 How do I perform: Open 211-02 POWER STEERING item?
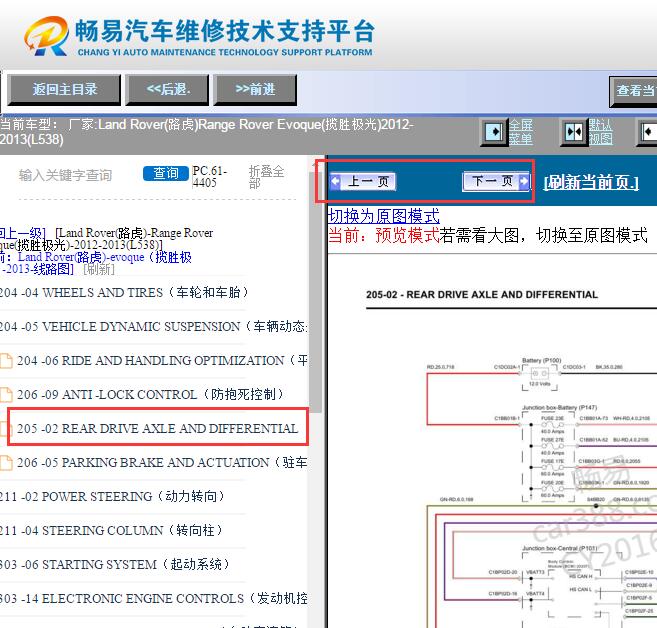(112, 496)
